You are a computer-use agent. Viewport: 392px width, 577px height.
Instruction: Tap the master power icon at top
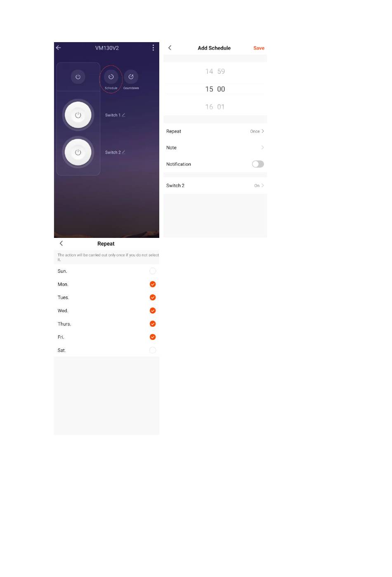point(78,77)
